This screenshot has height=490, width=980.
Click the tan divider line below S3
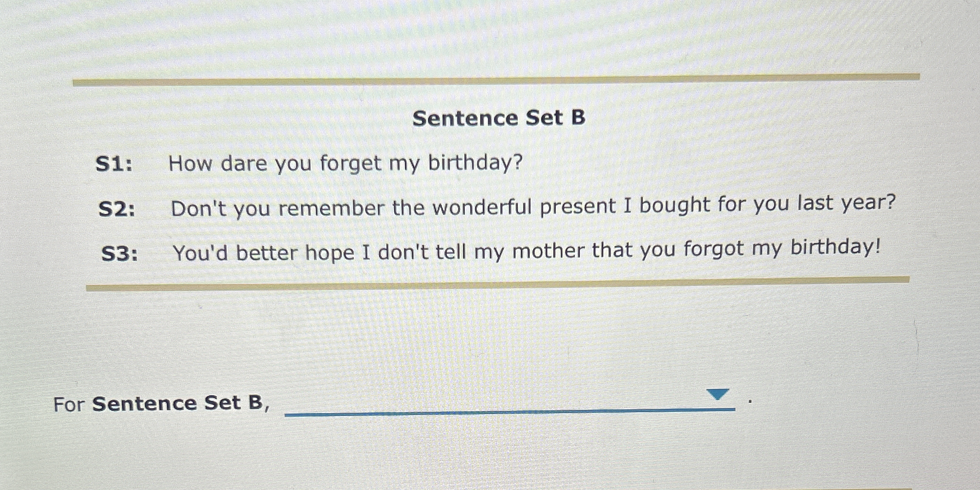[498, 284]
